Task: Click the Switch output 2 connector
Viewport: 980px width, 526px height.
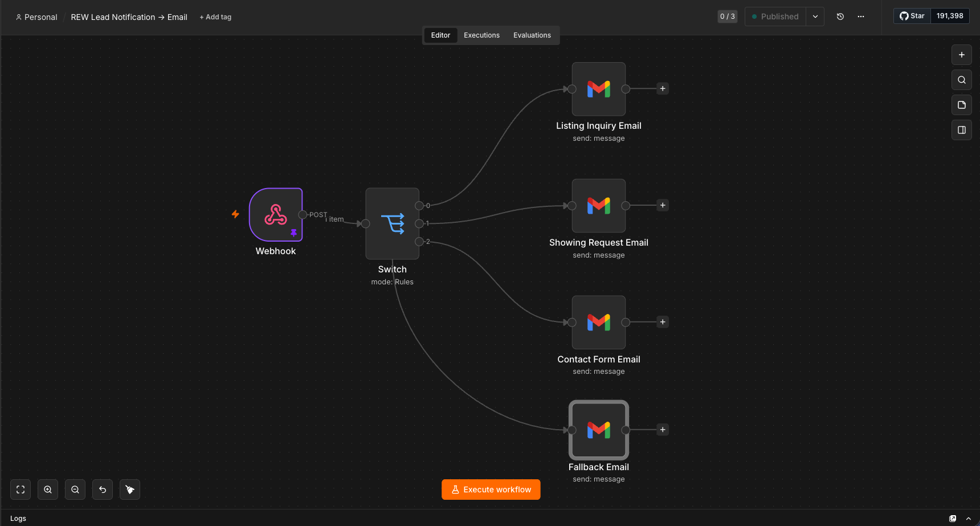Action: [x=419, y=242]
